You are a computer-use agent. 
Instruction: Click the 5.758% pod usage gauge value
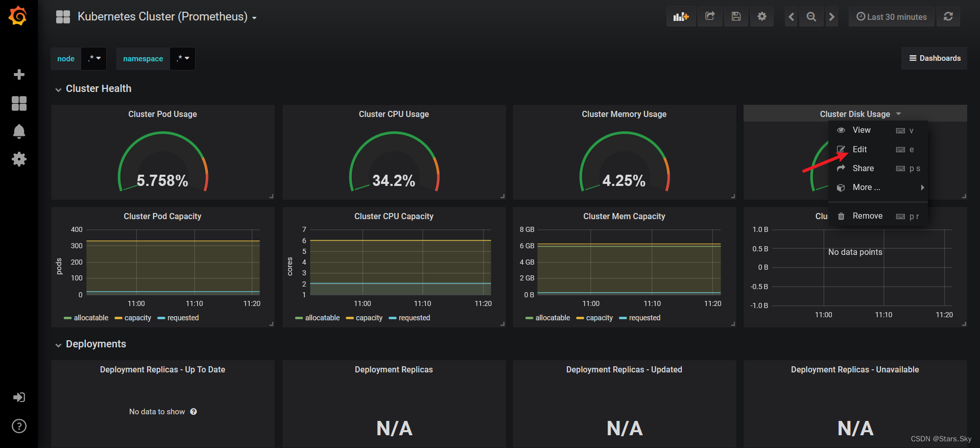(x=162, y=181)
